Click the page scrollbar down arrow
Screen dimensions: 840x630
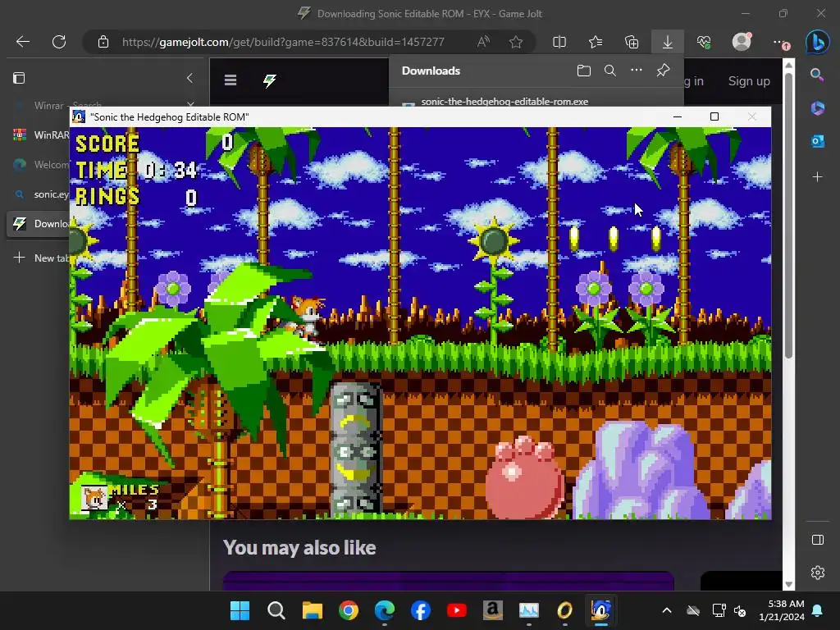pos(788,584)
